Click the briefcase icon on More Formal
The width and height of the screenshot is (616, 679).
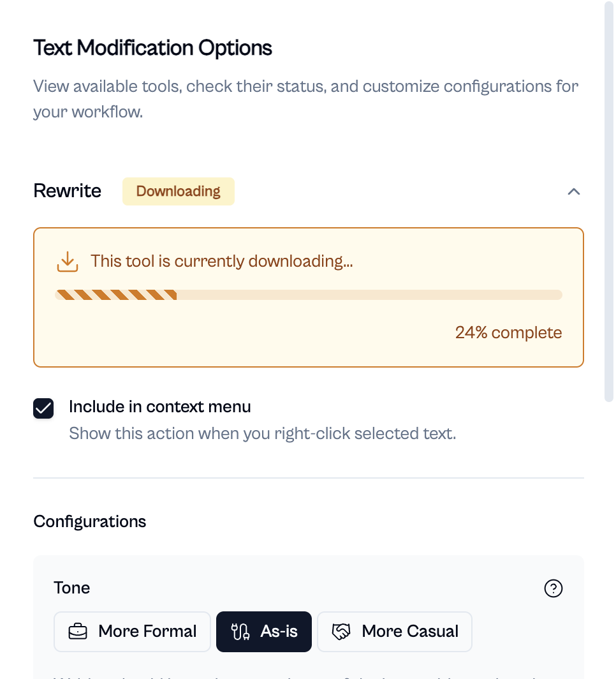coord(78,631)
